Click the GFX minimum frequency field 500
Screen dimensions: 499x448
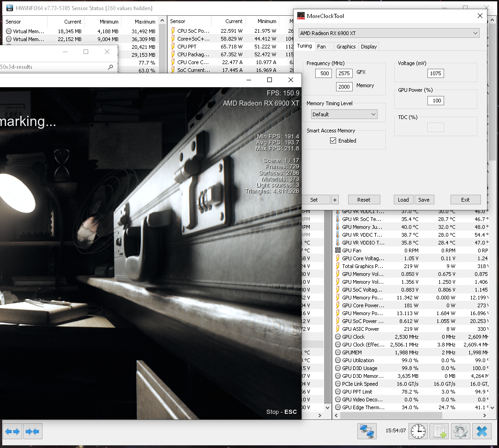pos(324,73)
